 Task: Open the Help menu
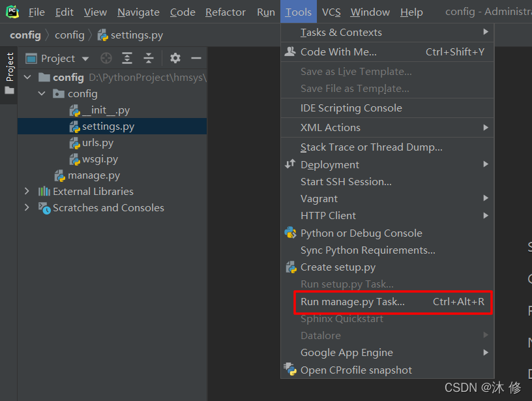click(x=411, y=12)
